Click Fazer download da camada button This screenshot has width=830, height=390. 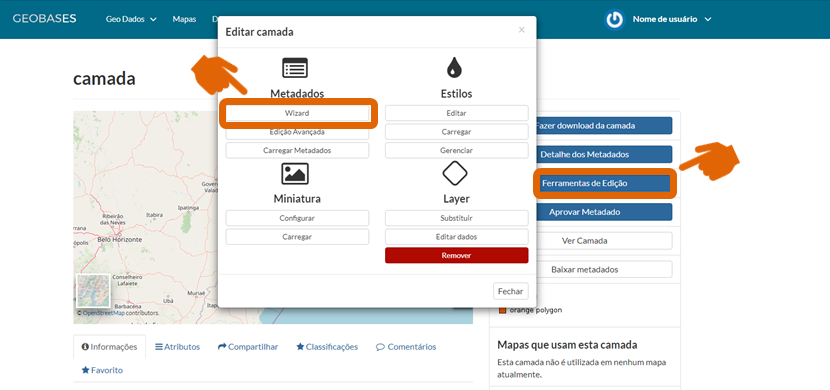(x=605, y=126)
